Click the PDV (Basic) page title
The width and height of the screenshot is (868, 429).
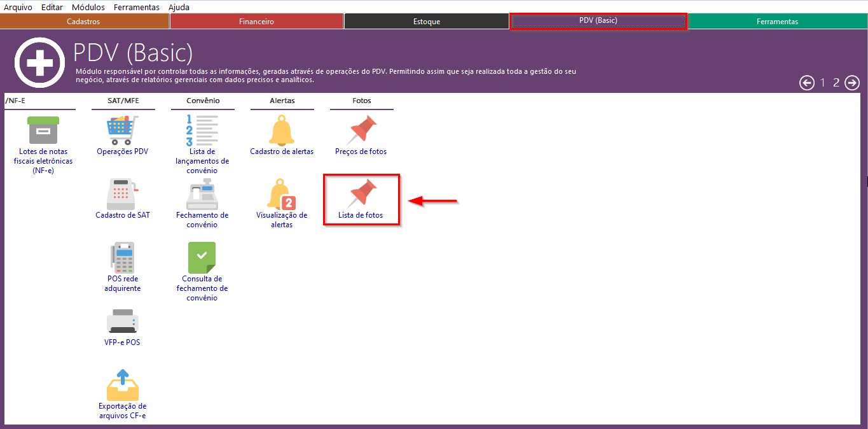pos(133,53)
